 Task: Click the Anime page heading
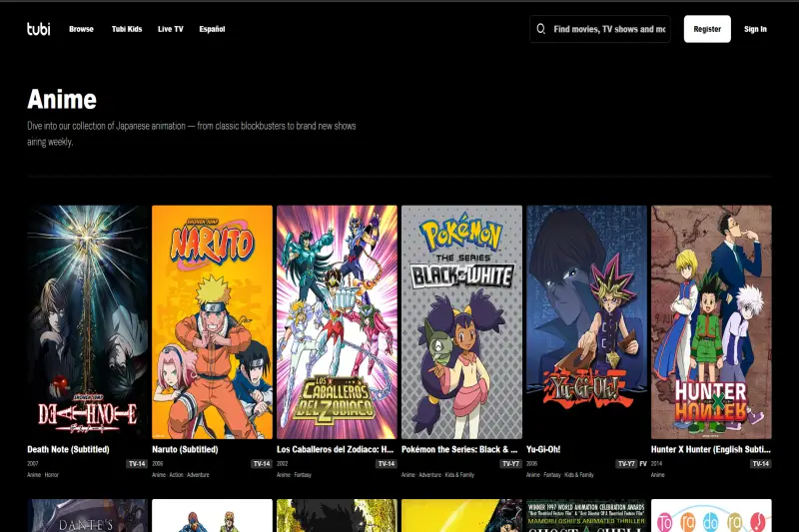tap(62, 99)
